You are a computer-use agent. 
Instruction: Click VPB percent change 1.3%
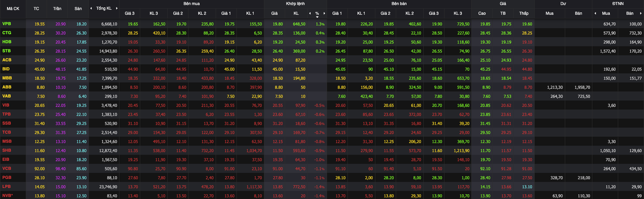pos(320,24)
